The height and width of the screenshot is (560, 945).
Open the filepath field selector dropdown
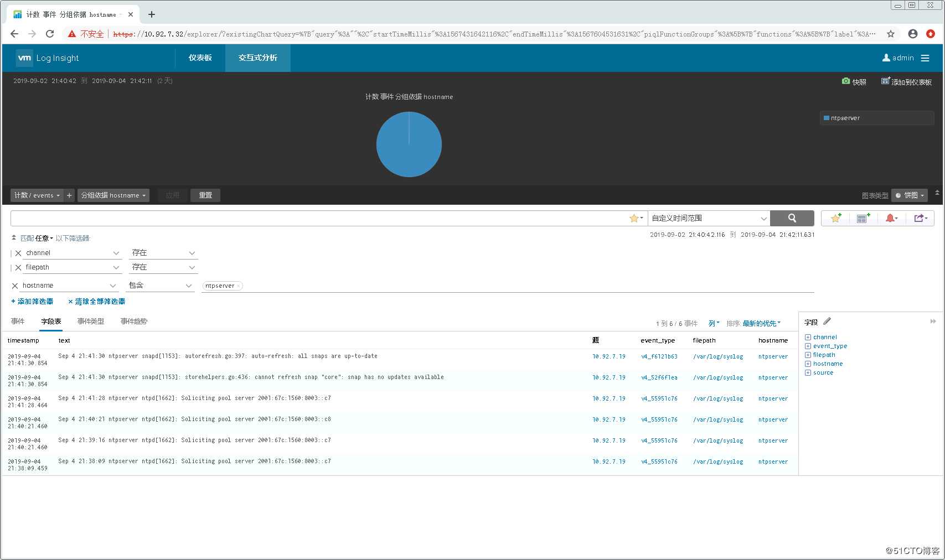[71, 267]
